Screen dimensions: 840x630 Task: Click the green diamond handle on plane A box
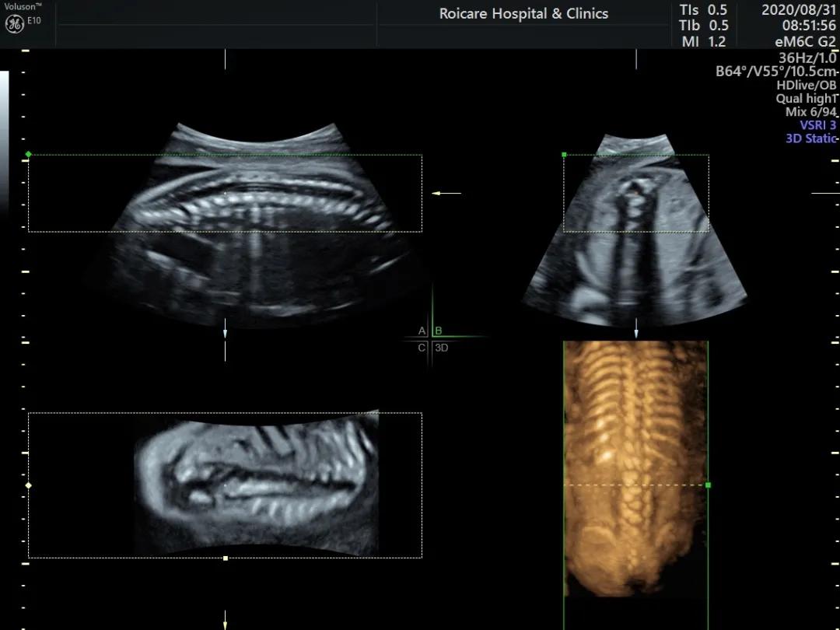click(29, 155)
